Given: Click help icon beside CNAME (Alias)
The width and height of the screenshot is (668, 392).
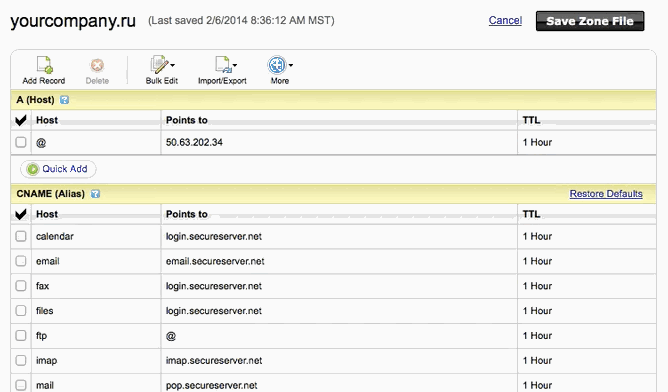Looking at the screenshot, I should click(x=95, y=194).
